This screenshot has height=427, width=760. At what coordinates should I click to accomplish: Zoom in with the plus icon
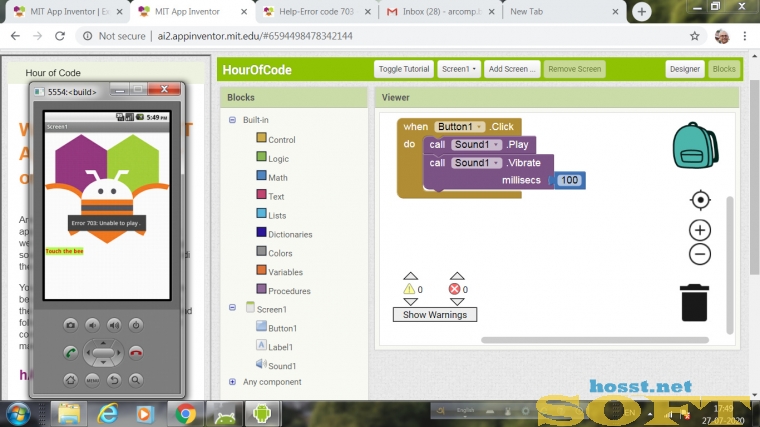pos(700,230)
